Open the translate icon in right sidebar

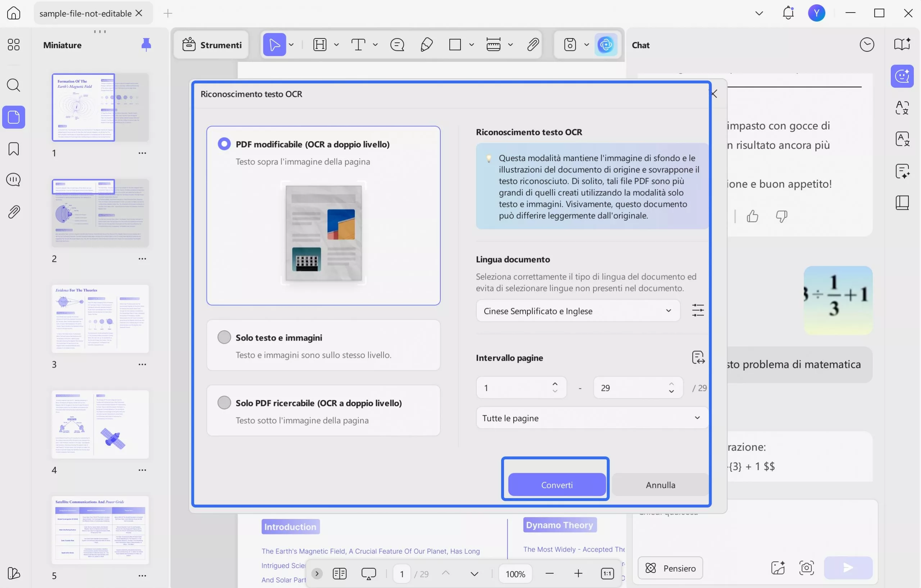[x=902, y=108]
